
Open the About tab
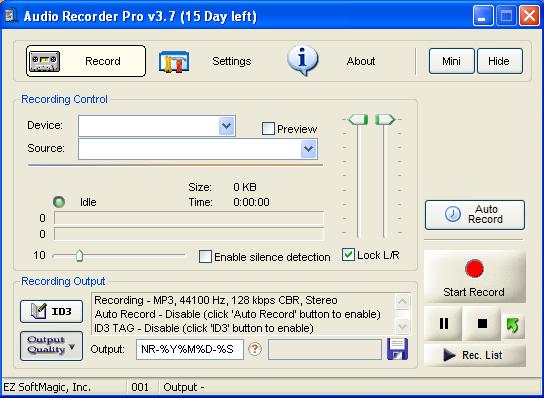click(x=361, y=61)
